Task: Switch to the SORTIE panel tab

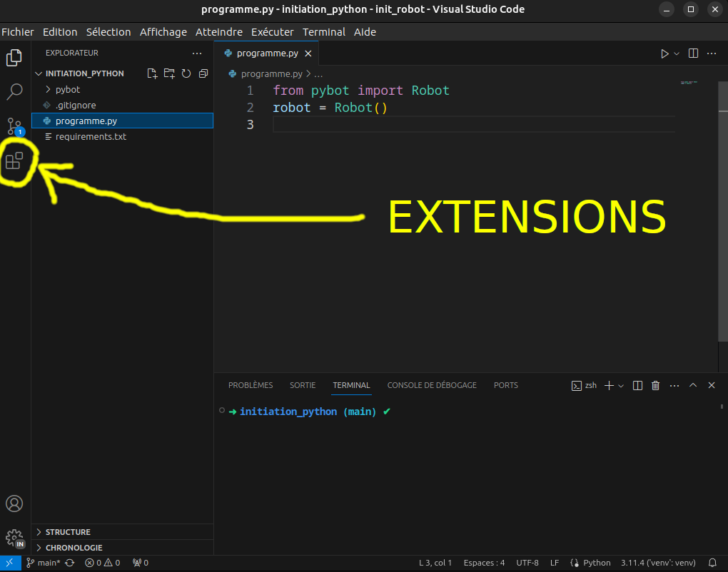Action: coord(303,386)
